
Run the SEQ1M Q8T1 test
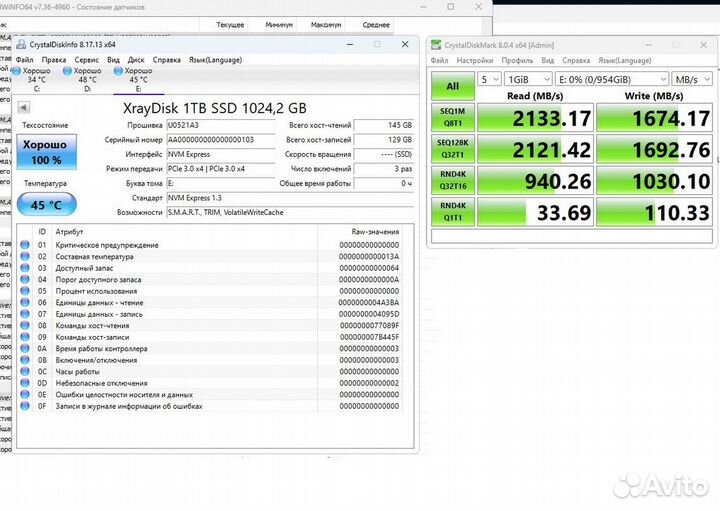pos(453,118)
